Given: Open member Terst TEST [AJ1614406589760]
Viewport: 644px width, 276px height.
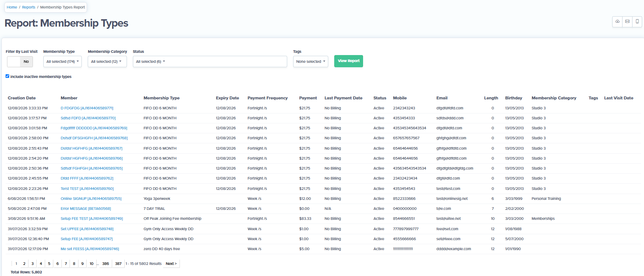Looking at the screenshot, I should click(x=87, y=189).
